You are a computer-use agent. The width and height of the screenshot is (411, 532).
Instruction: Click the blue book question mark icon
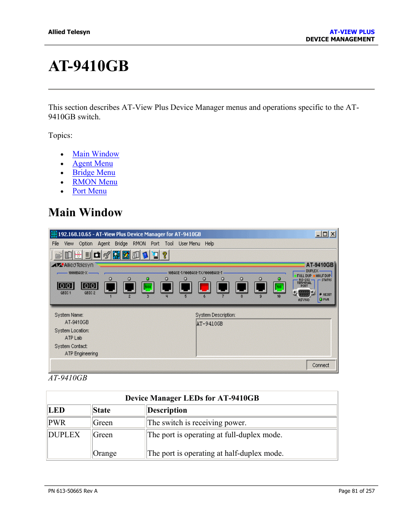[145, 255]
